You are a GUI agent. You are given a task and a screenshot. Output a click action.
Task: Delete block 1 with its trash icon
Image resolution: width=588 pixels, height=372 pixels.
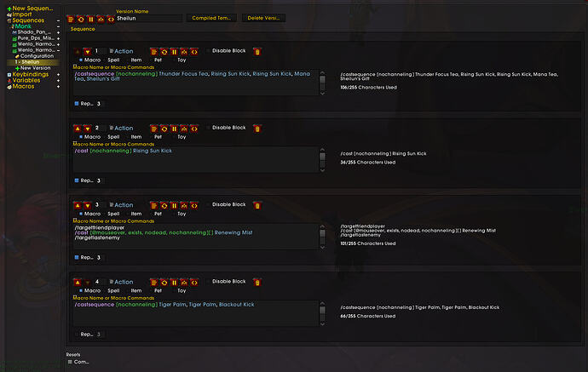click(257, 52)
